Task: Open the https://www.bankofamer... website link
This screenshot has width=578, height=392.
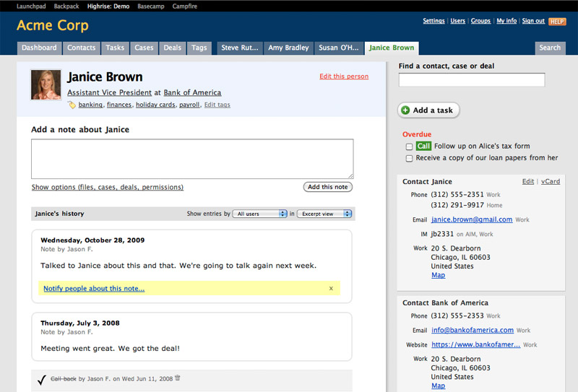Action: coord(476,344)
